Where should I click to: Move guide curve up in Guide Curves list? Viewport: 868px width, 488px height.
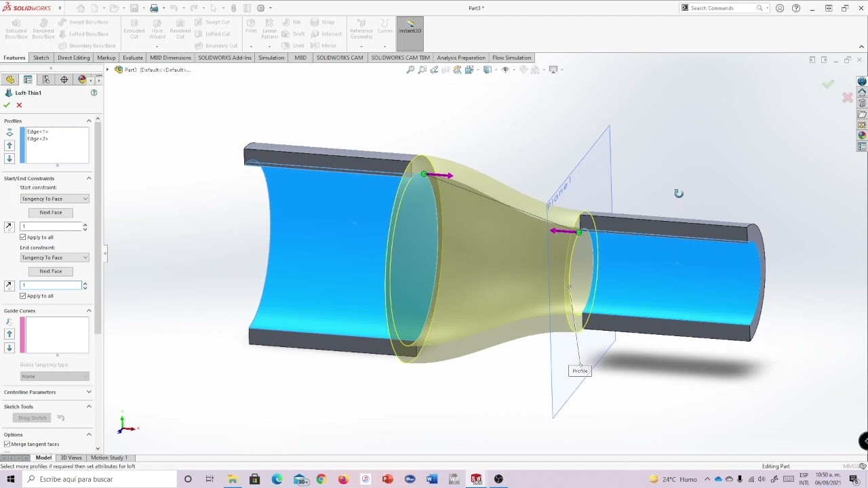pos(9,334)
